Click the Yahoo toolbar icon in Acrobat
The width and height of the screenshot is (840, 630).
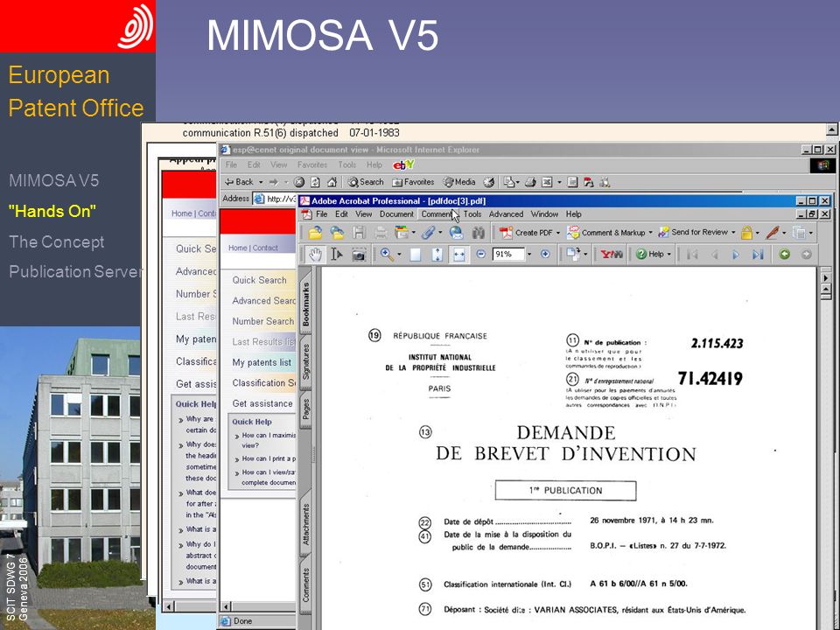[x=612, y=254]
